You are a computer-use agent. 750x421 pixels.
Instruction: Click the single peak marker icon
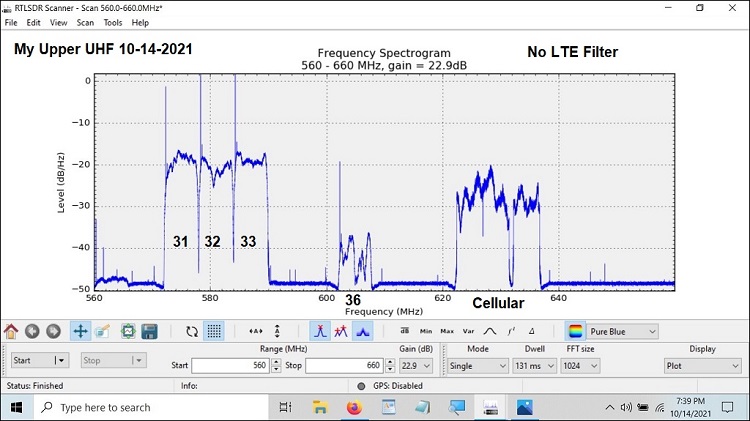pyautogui.click(x=319, y=331)
